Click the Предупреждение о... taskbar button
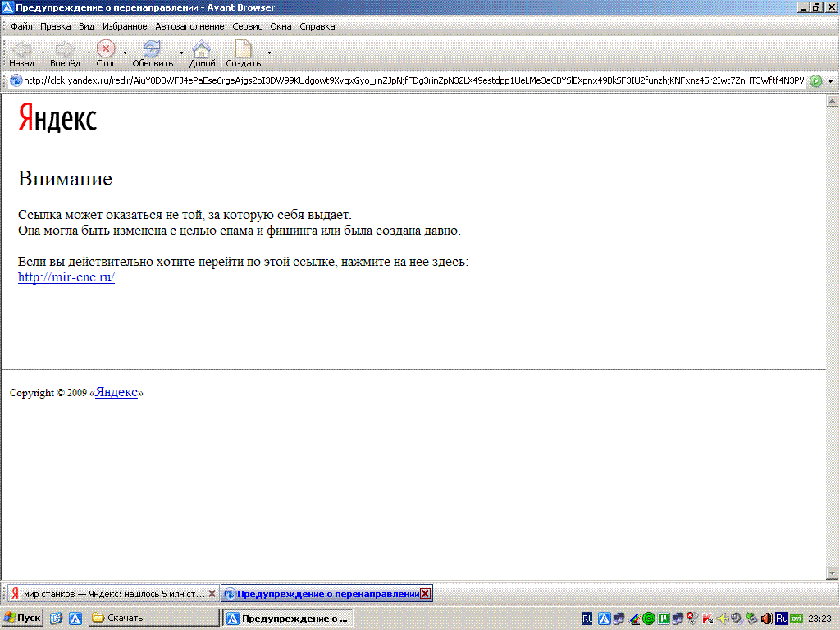This screenshot has height=630, width=840. coord(288,619)
